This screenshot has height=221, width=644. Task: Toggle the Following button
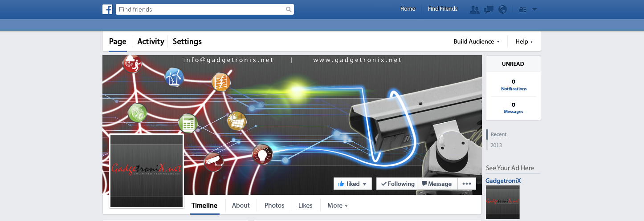[x=397, y=184]
